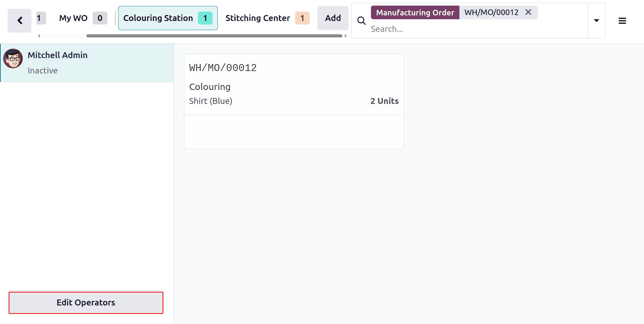Open the Stitching Center tab
The width and height of the screenshot is (644, 324).
(267, 18)
